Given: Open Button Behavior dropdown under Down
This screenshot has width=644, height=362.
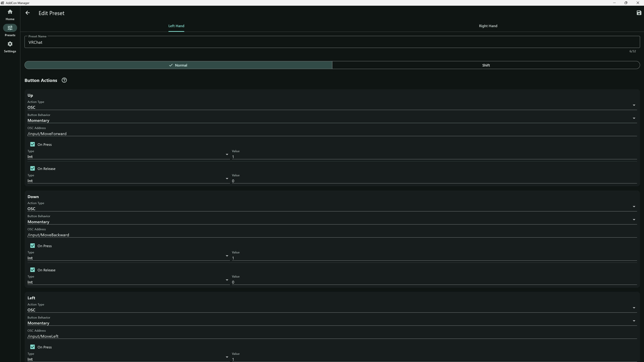Looking at the screenshot, I should coord(634,220).
